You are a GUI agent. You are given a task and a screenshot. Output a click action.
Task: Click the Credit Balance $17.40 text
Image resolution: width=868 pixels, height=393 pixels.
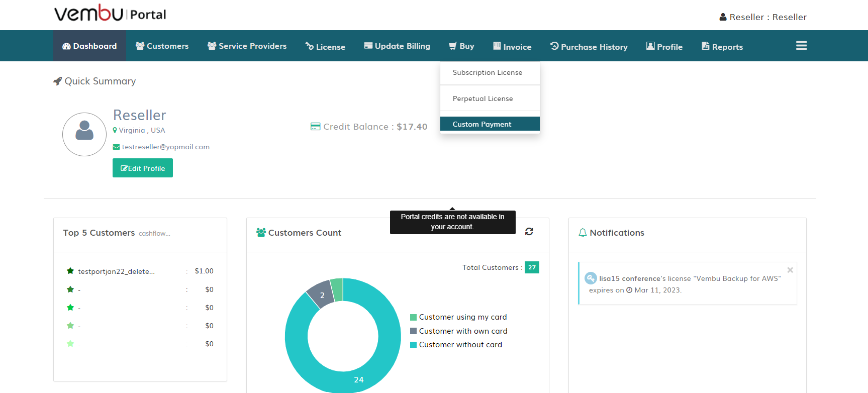point(375,127)
